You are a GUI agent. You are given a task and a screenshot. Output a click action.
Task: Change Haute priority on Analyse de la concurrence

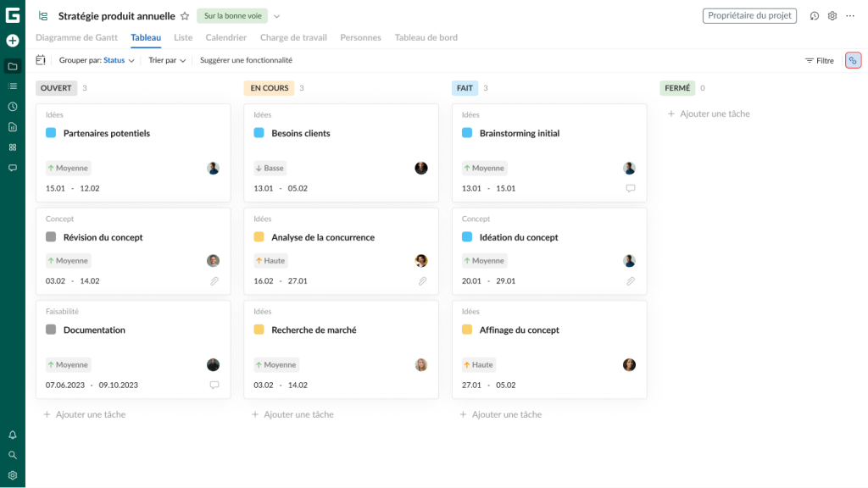(x=270, y=261)
